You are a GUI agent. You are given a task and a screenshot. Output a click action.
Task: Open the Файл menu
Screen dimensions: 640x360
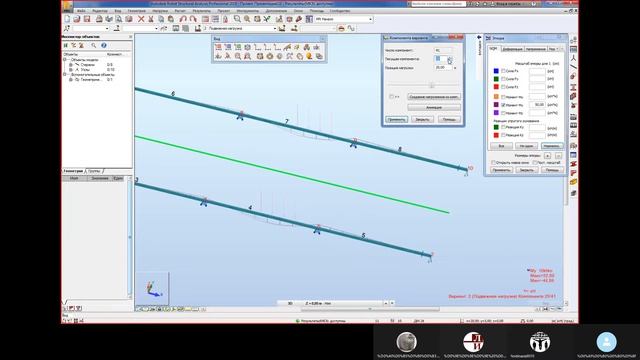coord(81,11)
